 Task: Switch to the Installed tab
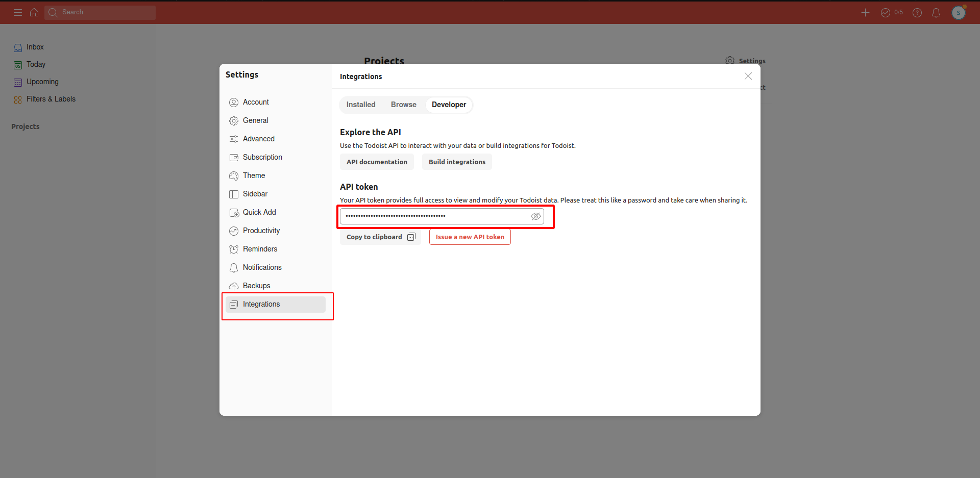click(x=361, y=105)
